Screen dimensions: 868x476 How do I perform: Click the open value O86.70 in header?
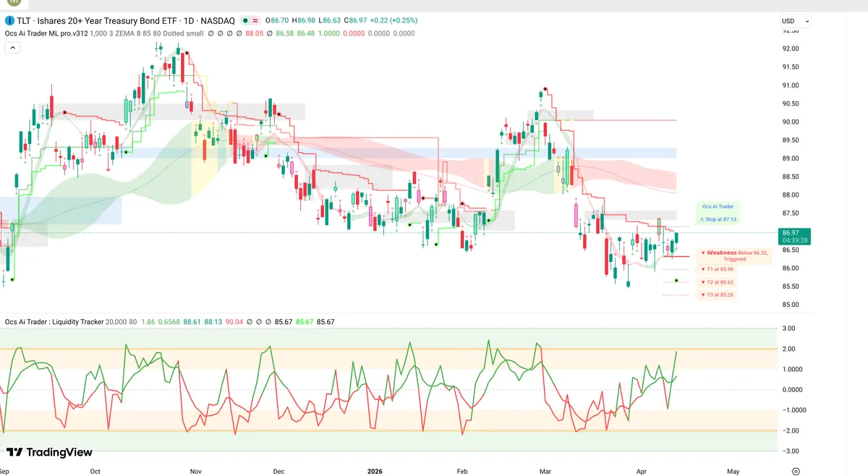277,22
